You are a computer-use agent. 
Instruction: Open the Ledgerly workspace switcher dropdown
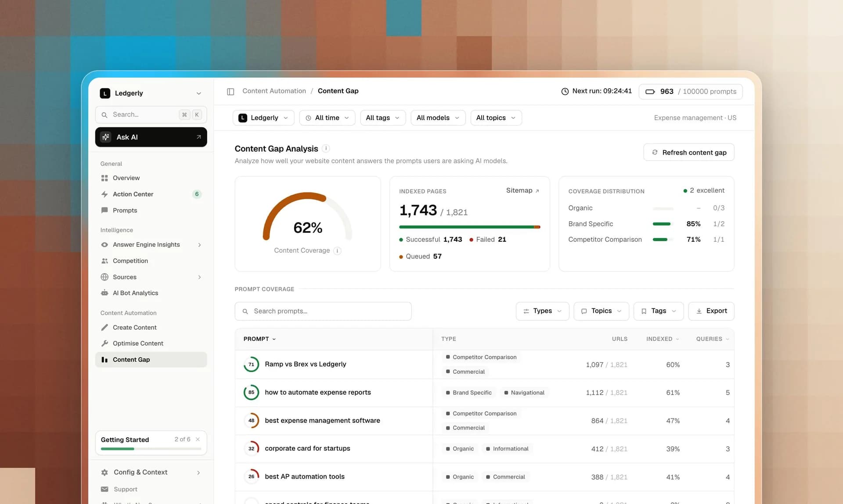151,93
